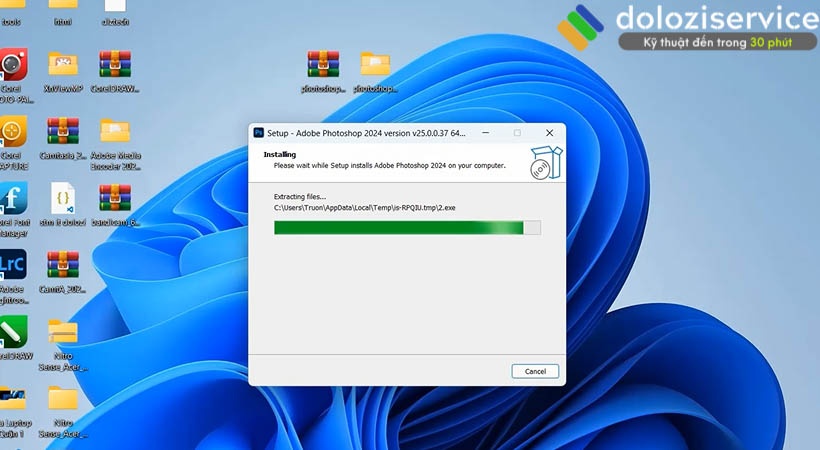Select the CorelDRAW RAR archive icon

115,64
